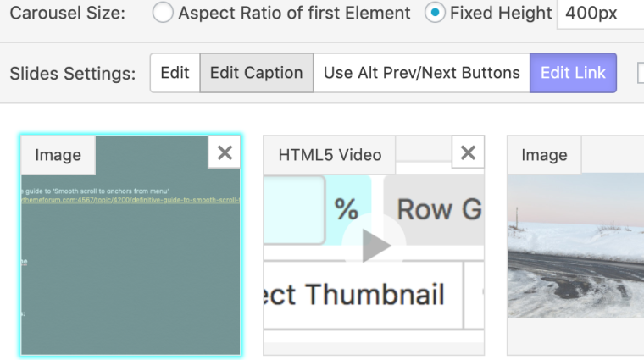Open the Edit Link option
The height and width of the screenshot is (360, 644).
tap(573, 73)
